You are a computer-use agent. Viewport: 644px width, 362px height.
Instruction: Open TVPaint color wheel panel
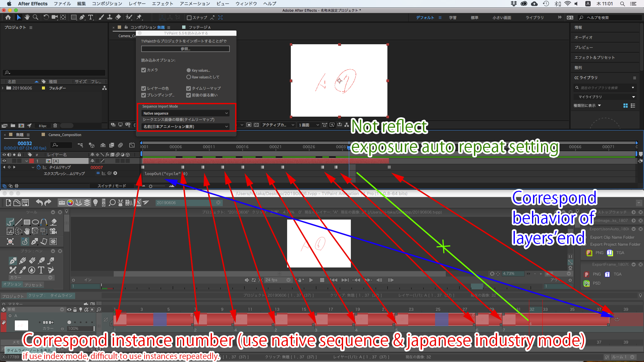point(70,202)
